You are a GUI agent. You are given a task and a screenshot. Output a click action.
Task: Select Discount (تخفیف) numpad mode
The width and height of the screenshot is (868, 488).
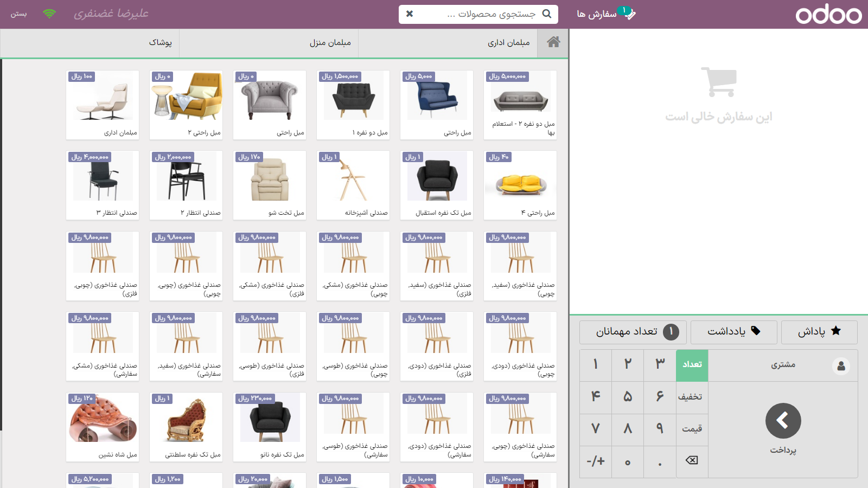(x=692, y=397)
